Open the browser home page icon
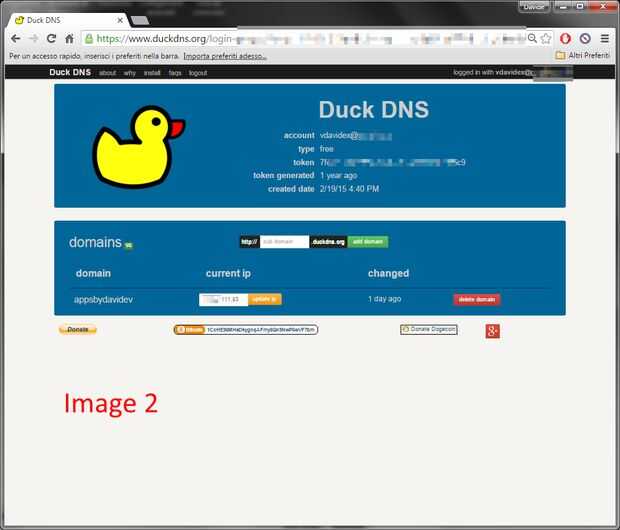The image size is (620, 530). pyautogui.click(x=69, y=38)
